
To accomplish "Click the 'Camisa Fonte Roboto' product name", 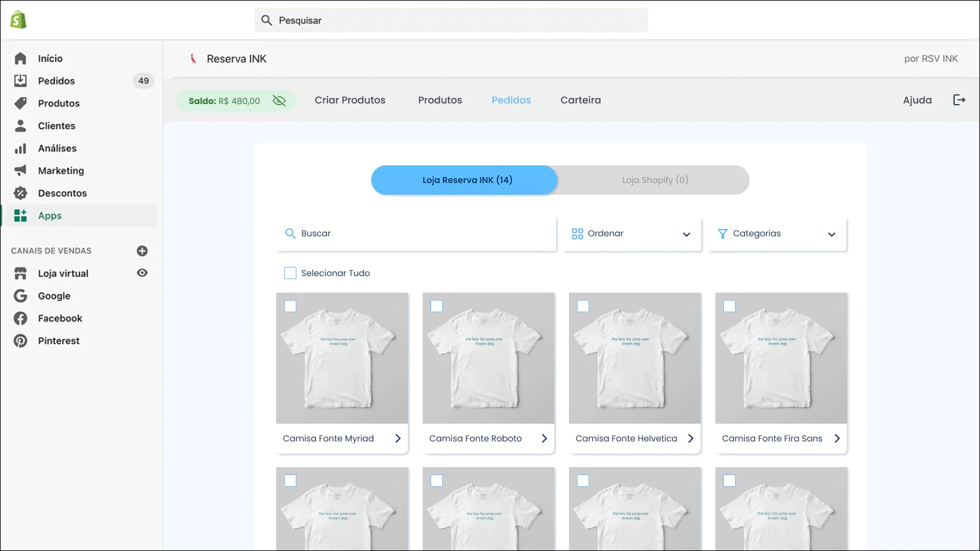I will 475,438.
